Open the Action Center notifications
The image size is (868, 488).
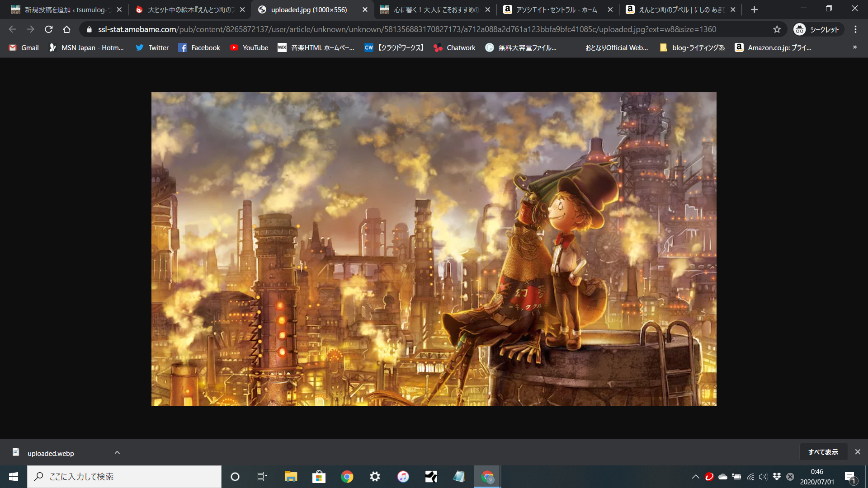[850, 477]
